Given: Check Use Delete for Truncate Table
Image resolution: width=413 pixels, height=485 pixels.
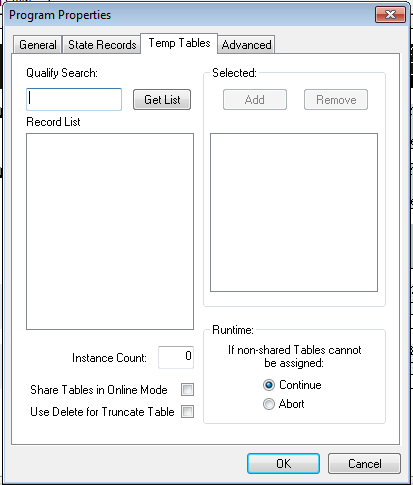Looking at the screenshot, I should (x=187, y=412).
